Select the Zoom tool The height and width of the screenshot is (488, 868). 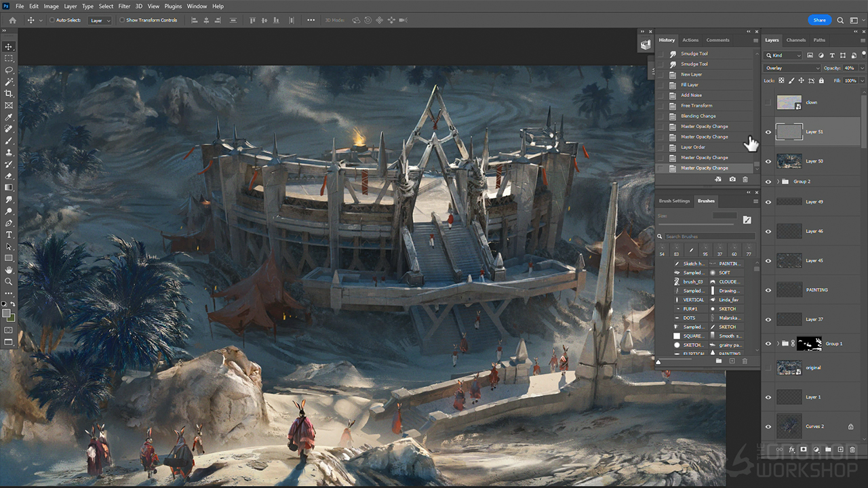tap(9, 281)
